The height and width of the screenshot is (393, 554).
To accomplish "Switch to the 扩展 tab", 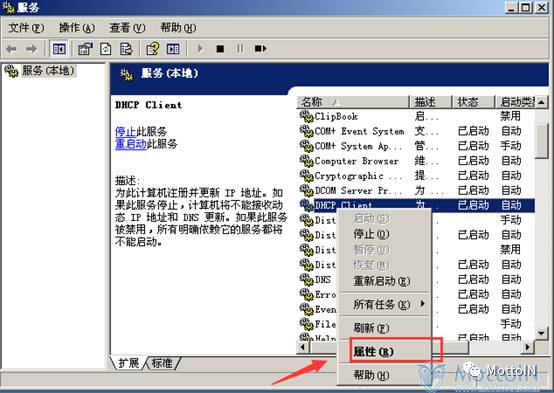I will point(128,363).
